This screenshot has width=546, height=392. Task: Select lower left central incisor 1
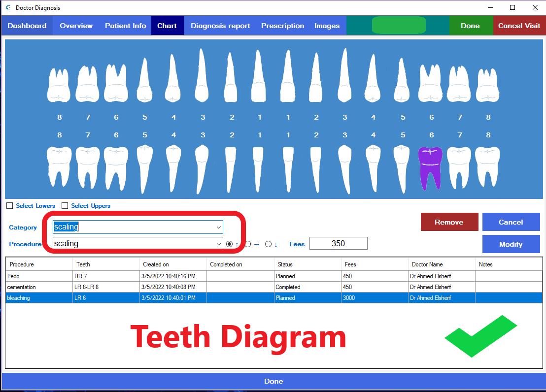(x=288, y=169)
